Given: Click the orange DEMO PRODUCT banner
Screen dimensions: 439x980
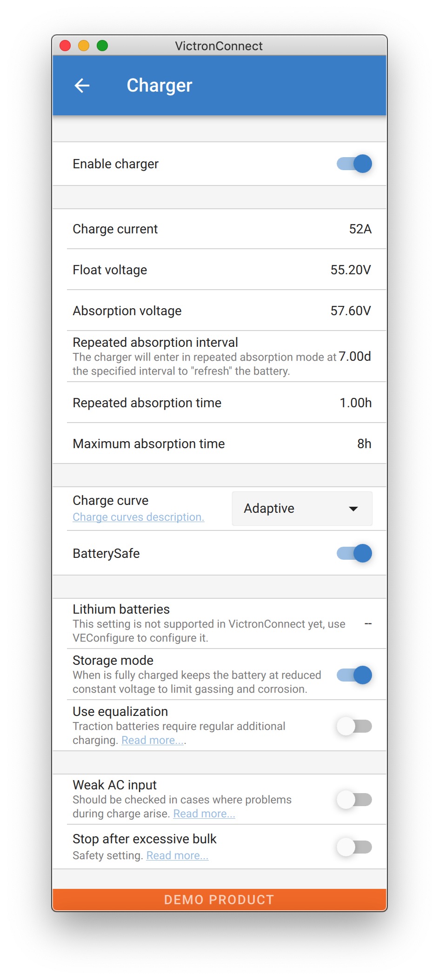Looking at the screenshot, I should 219,900.
